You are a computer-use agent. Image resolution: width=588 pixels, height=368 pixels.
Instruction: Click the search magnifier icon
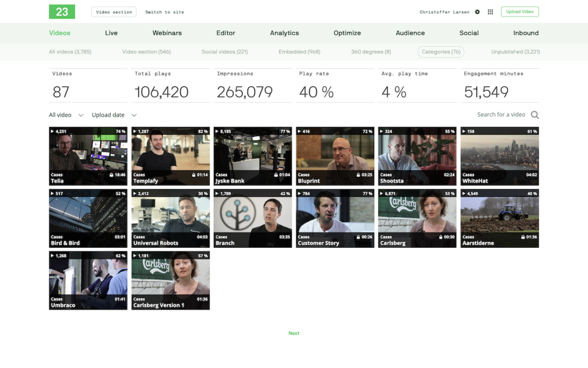pyautogui.click(x=535, y=115)
